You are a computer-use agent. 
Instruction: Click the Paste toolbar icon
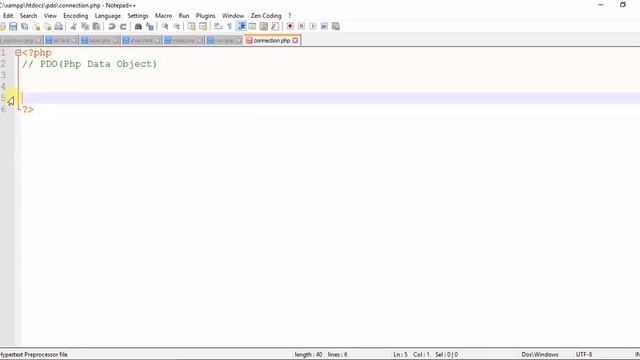pos(96,27)
